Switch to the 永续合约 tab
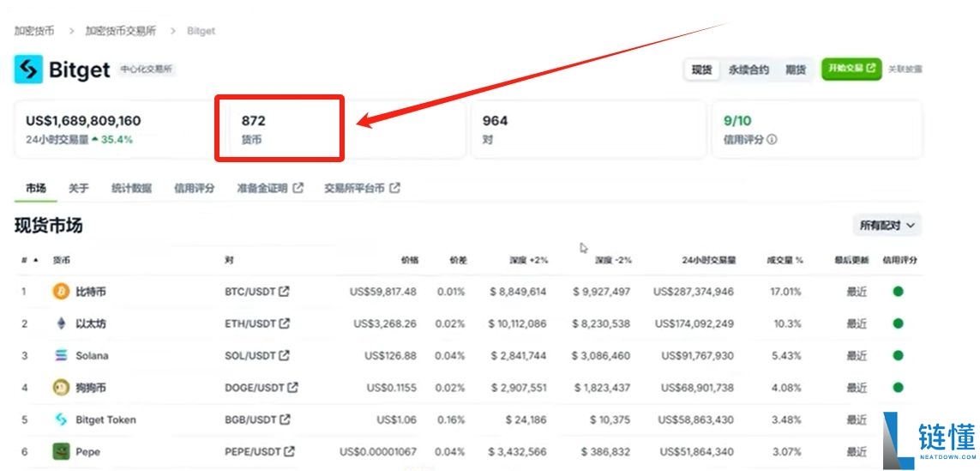Viewport: 980px width, 471px height. coord(749,69)
